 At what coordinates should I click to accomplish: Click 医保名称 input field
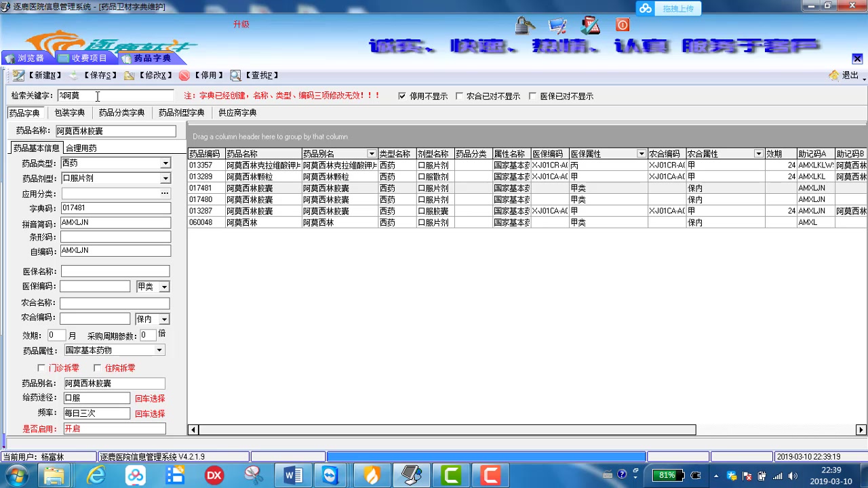click(115, 272)
